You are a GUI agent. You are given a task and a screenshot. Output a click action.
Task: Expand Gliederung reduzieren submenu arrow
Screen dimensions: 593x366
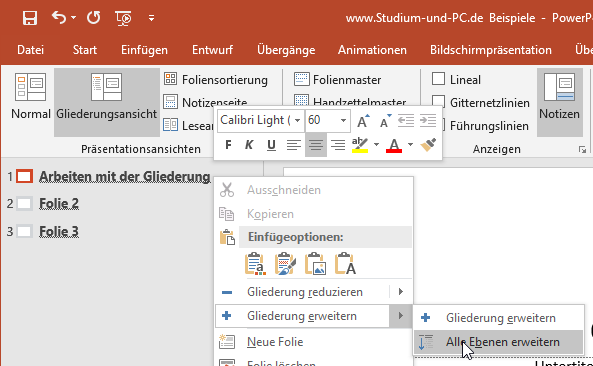401,292
